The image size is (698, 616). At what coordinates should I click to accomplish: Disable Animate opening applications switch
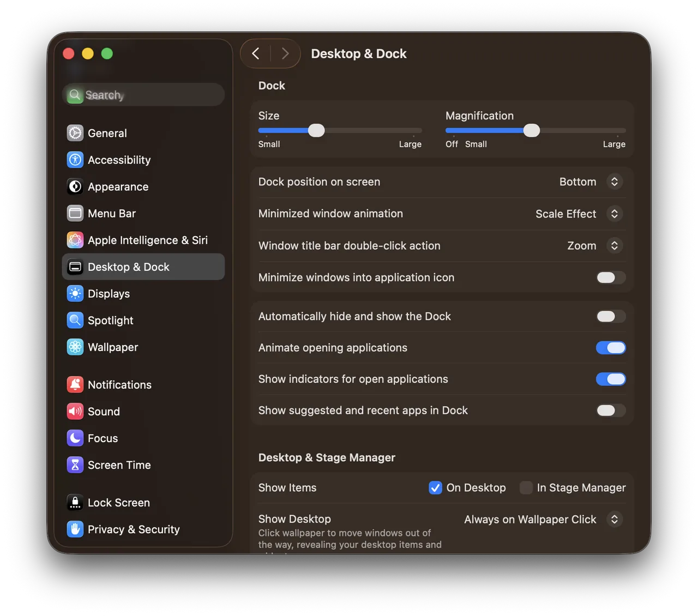pyautogui.click(x=611, y=348)
